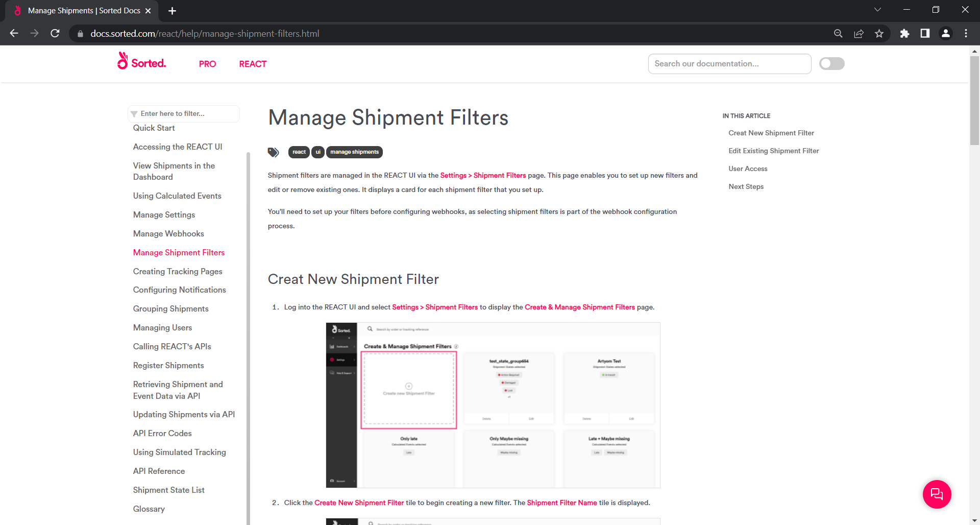Screen dimensions: 980x525
Task: Open Using Simulated Tracking page
Action: click(179, 452)
